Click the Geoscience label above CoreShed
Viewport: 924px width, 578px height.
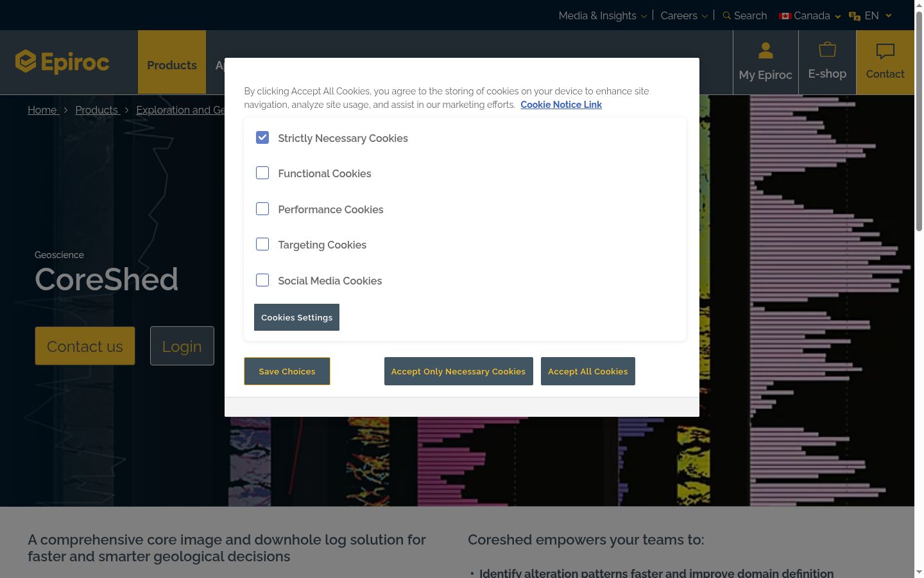coord(59,255)
